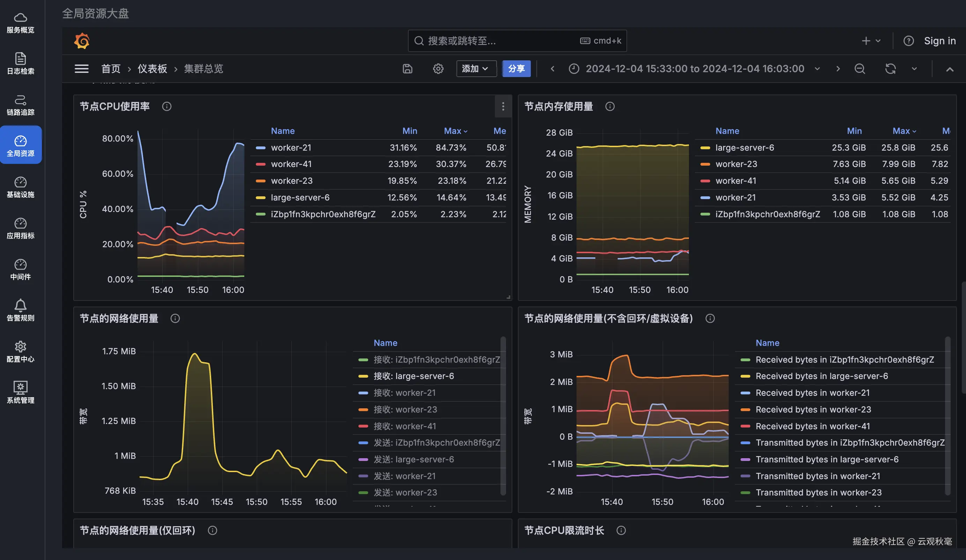
Task: Open refresh interval dropdown arrow
Action: pyautogui.click(x=914, y=69)
